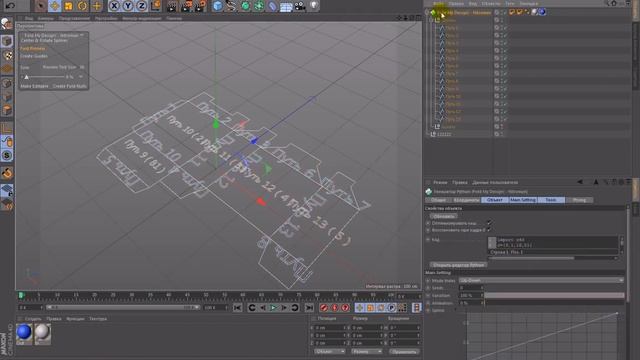Add a camera object

pos(300,6)
